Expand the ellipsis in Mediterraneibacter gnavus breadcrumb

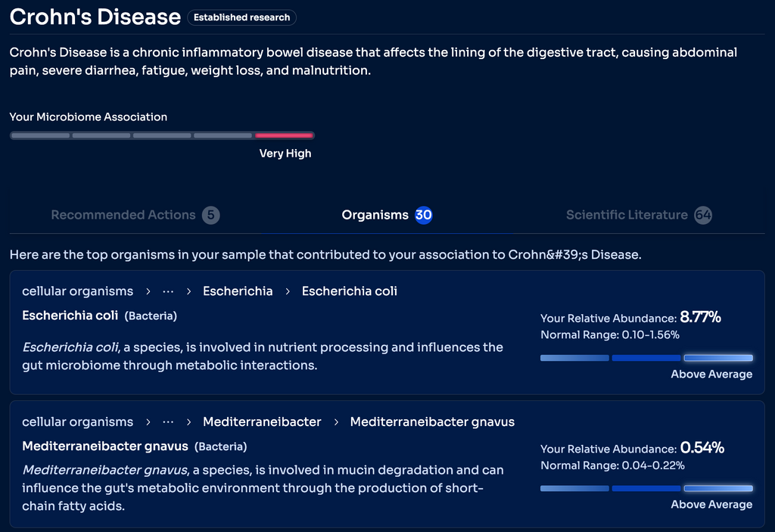point(168,422)
